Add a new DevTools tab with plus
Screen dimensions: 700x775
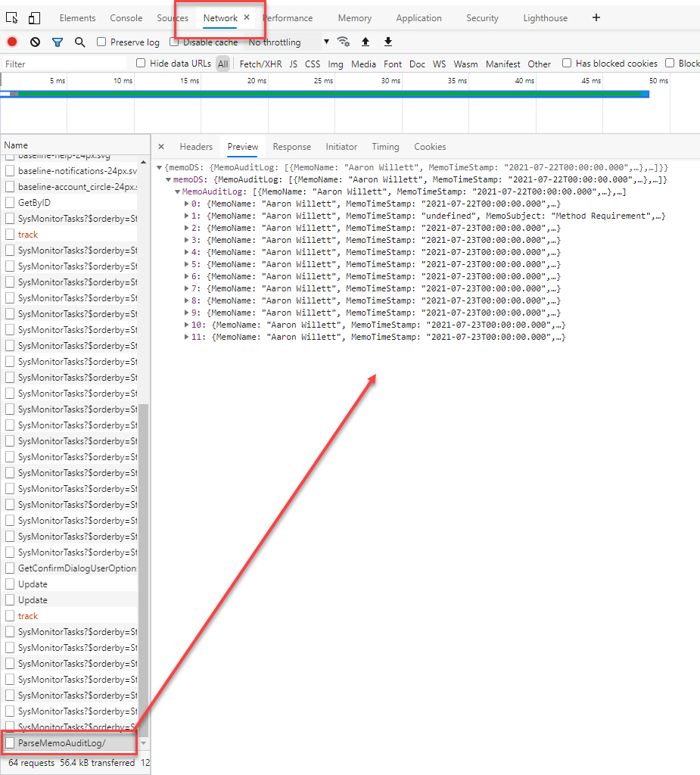[596, 18]
